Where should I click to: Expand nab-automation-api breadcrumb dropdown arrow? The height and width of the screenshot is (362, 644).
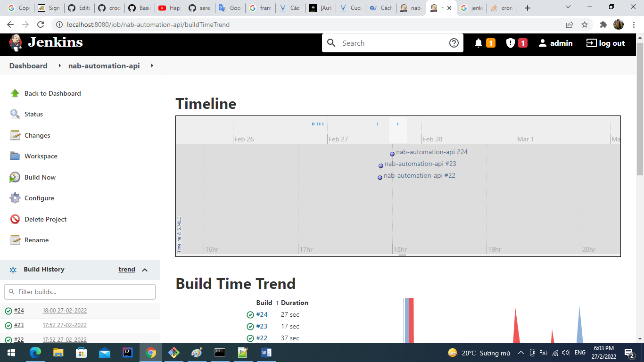pyautogui.click(x=152, y=66)
